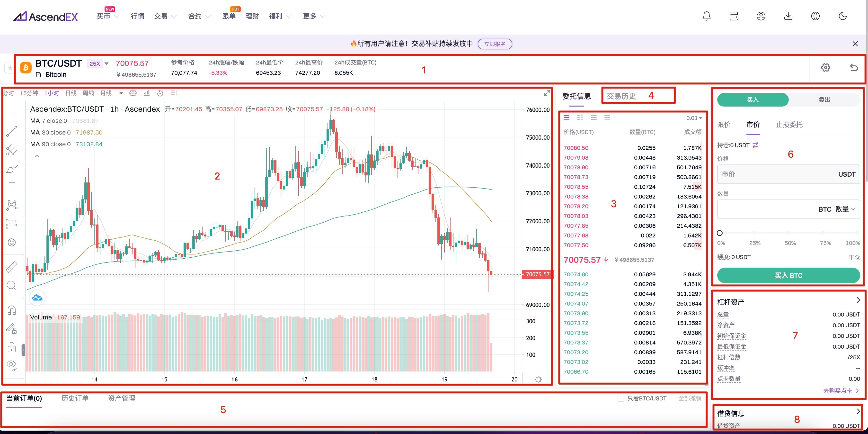868x434 pixels.
Task: Select the Text annotation tool
Action: coord(12,187)
